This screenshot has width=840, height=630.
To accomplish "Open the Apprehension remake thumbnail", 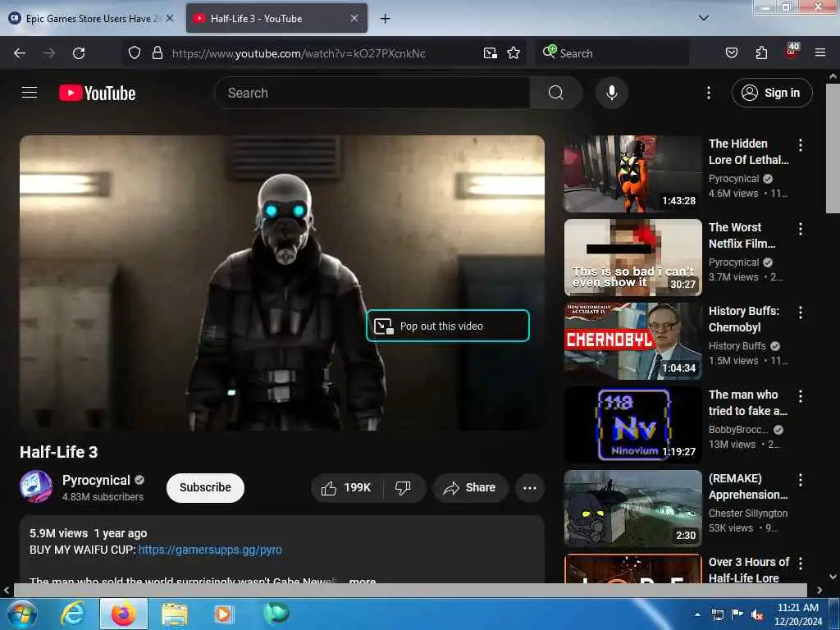I will coord(632,509).
